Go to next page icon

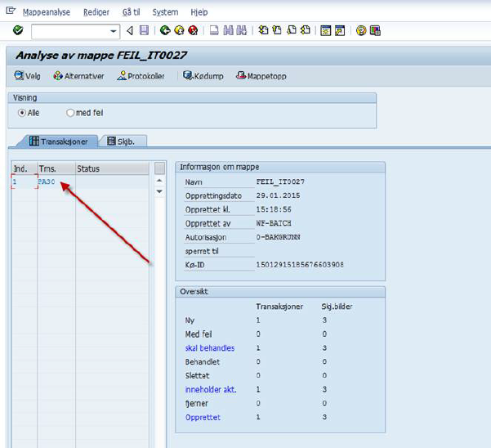[x=292, y=30]
